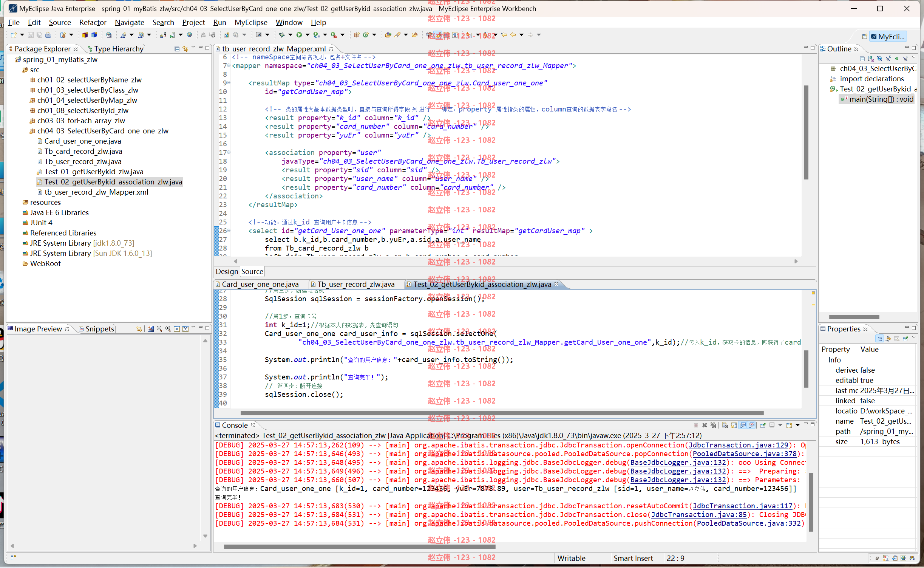Switch to the Design tab of XML editor
Image resolution: width=924 pixels, height=568 pixels.
coord(227,271)
